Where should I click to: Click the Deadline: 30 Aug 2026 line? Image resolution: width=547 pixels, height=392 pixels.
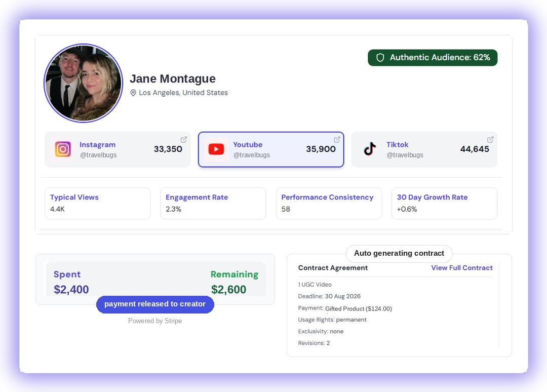click(329, 296)
